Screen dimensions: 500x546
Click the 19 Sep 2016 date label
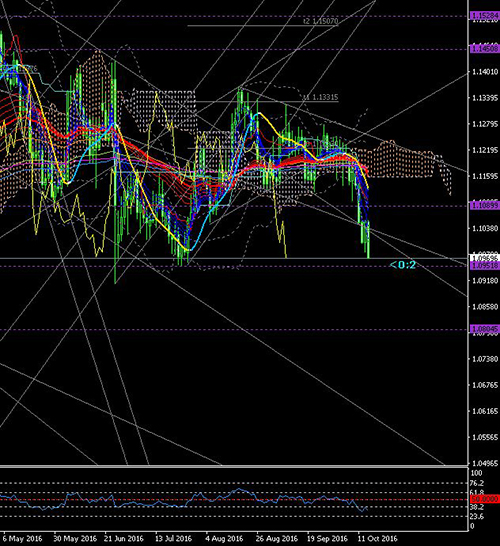click(327, 539)
